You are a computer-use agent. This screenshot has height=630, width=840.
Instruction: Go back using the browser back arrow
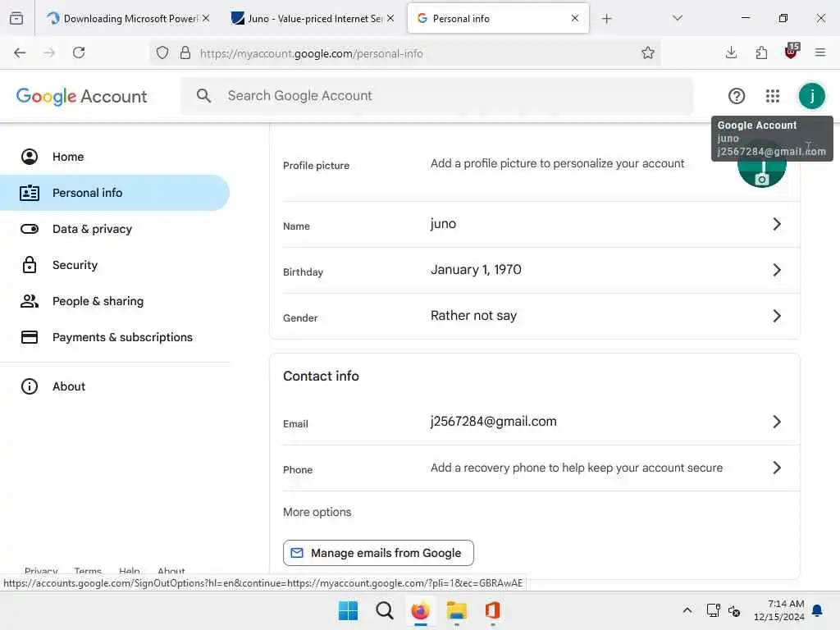(20, 52)
